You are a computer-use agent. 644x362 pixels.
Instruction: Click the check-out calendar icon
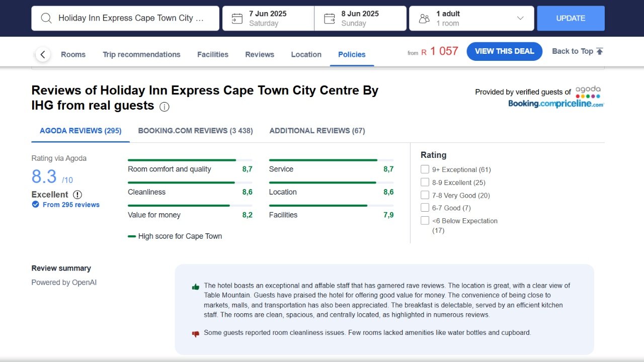(330, 19)
